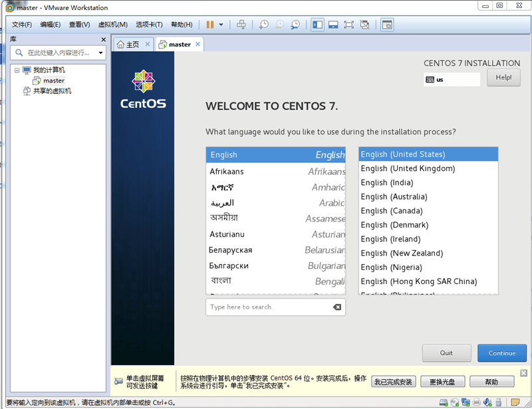The height and width of the screenshot is (409, 532).
Task: Close the 库 library panel
Action: tap(104, 39)
